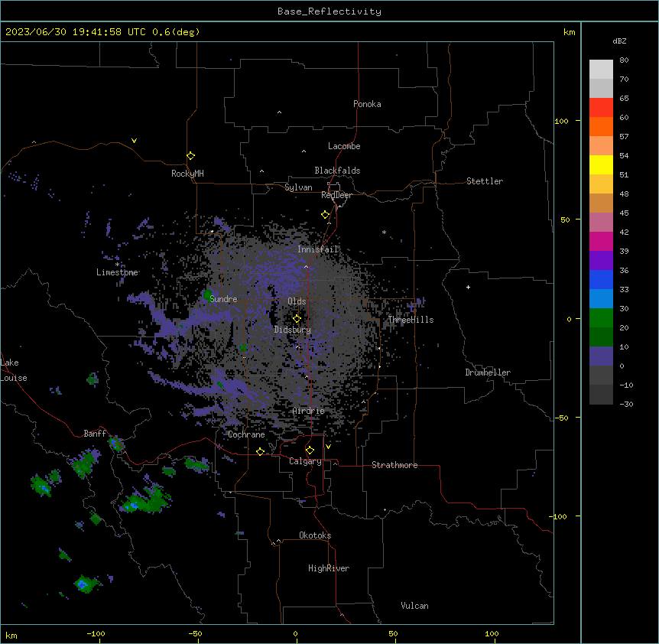Select the yellow diamond marker between Olds and Didsbury

[x=297, y=319]
